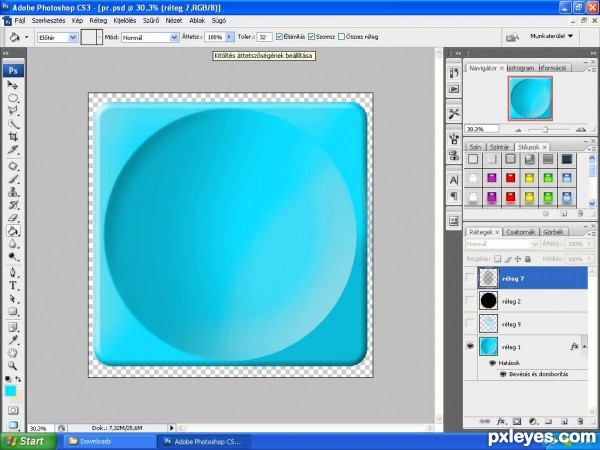Screen dimensions: 600x450
Task: Click the cyan foreground color swatch
Action: pyautogui.click(x=10, y=391)
